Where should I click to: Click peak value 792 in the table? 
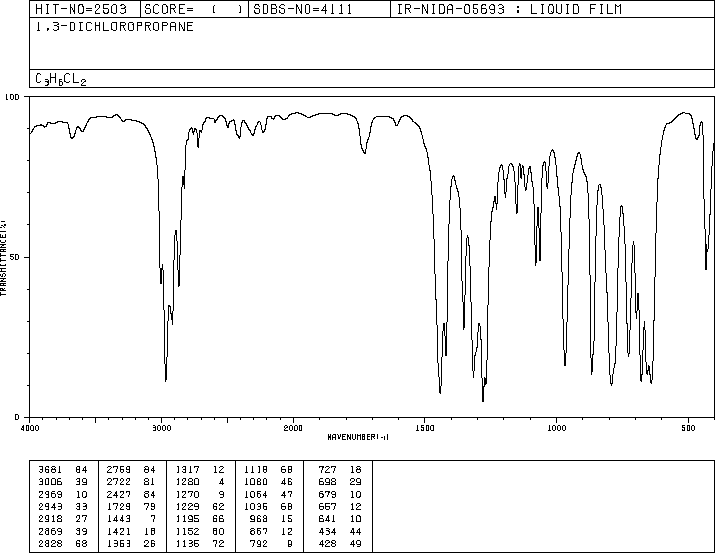point(259,543)
